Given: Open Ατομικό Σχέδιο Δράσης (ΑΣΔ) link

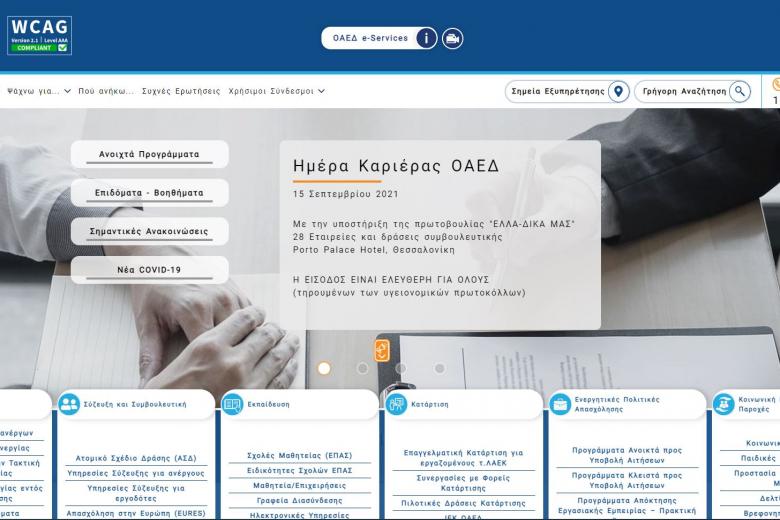Looking at the screenshot, I should (x=136, y=458).
